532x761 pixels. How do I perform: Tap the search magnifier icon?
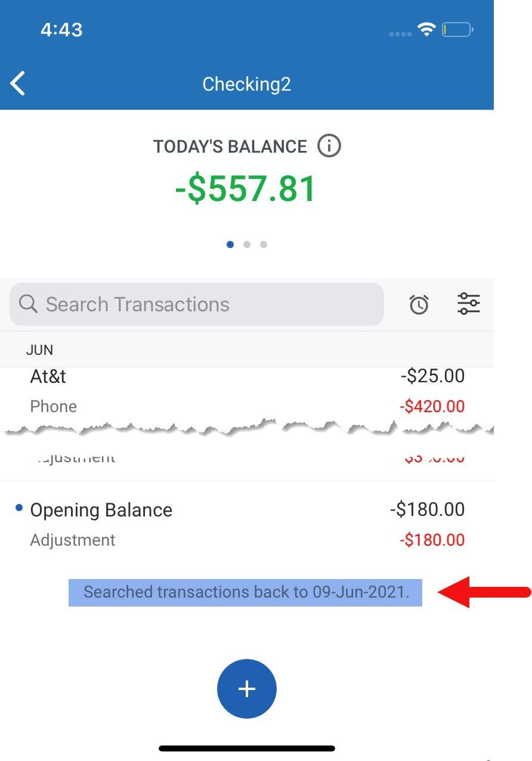28,304
